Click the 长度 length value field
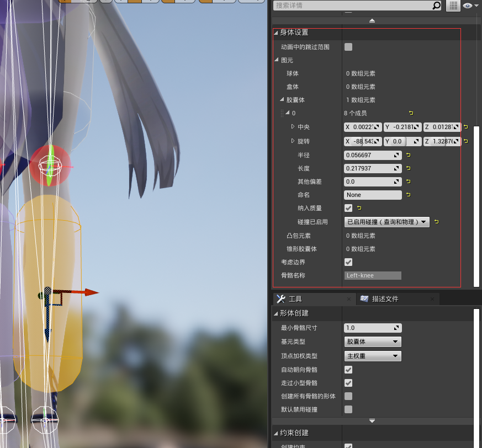The height and width of the screenshot is (448, 482). coord(373,168)
